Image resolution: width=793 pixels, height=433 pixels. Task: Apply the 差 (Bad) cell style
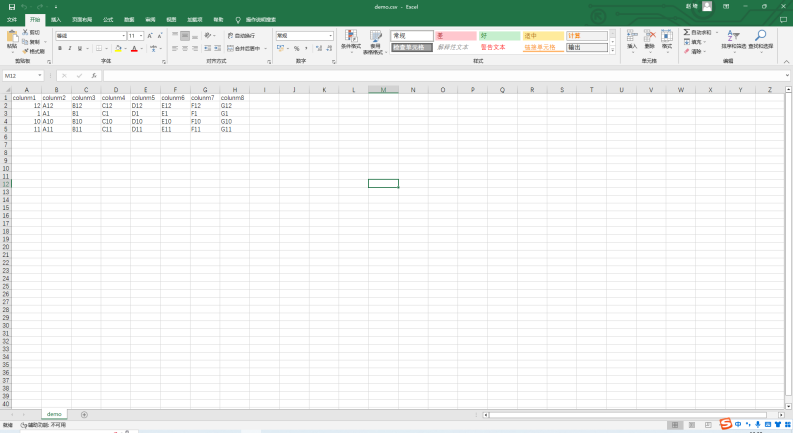(456, 35)
